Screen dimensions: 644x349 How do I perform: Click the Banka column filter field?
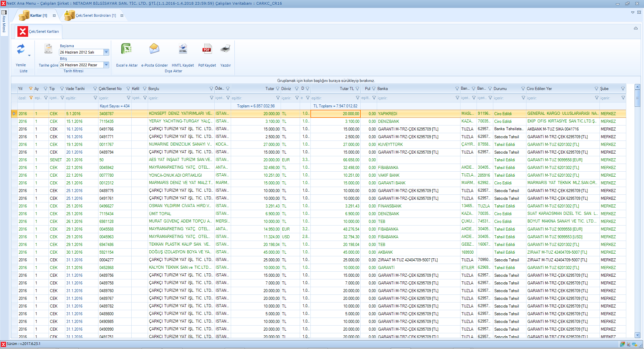(415, 98)
